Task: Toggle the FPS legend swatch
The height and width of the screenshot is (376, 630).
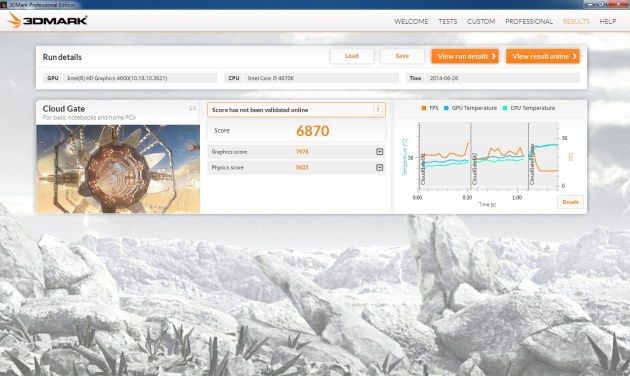Action: [423, 108]
